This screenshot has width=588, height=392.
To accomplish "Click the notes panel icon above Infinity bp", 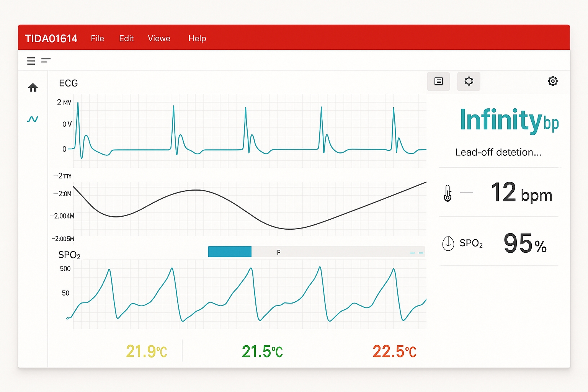I will pyautogui.click(x=438, y=81).
